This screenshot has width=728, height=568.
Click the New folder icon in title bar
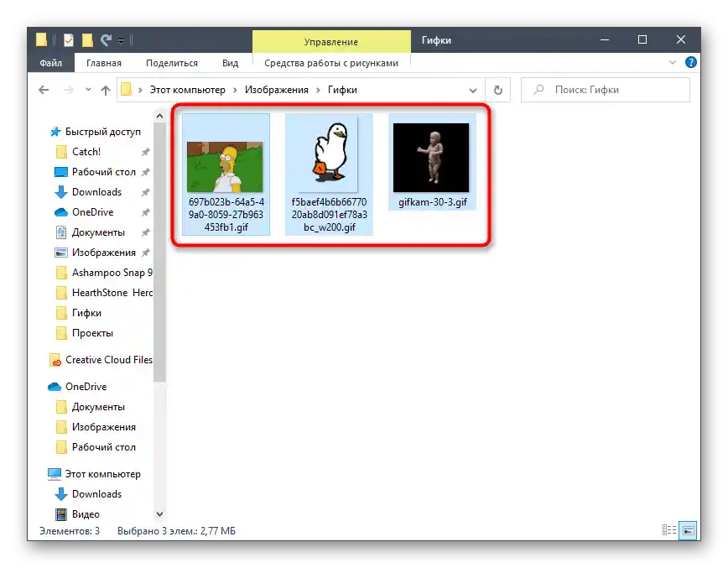(x=87, y=41)
